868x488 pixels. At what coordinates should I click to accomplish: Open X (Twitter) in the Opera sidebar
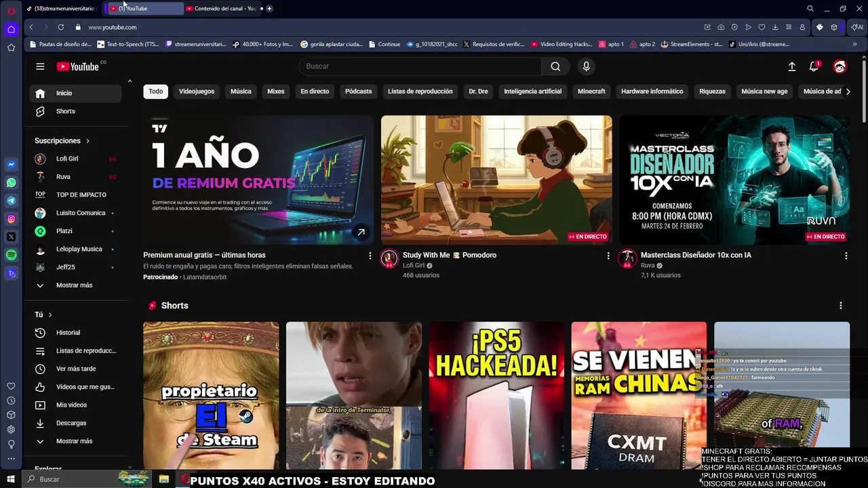12,237
